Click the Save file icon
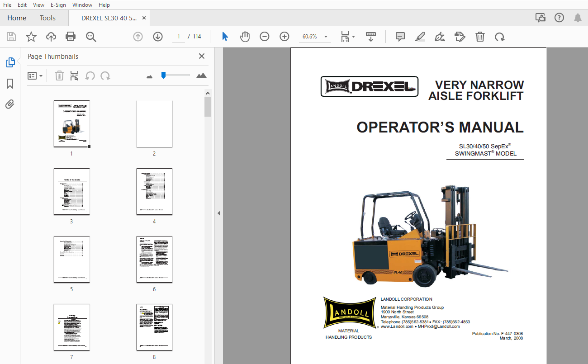Screen dimensions: 588x364 click(x=11, y=37)
